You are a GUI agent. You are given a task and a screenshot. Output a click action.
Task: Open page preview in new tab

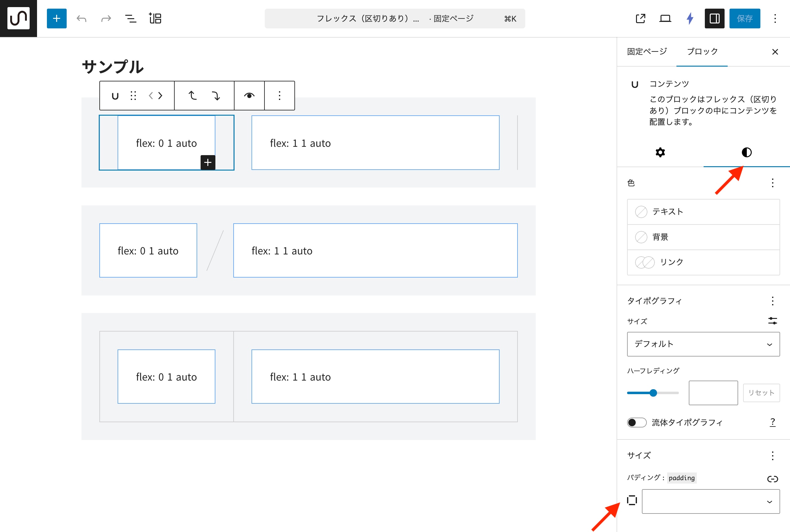pos(640,18)
